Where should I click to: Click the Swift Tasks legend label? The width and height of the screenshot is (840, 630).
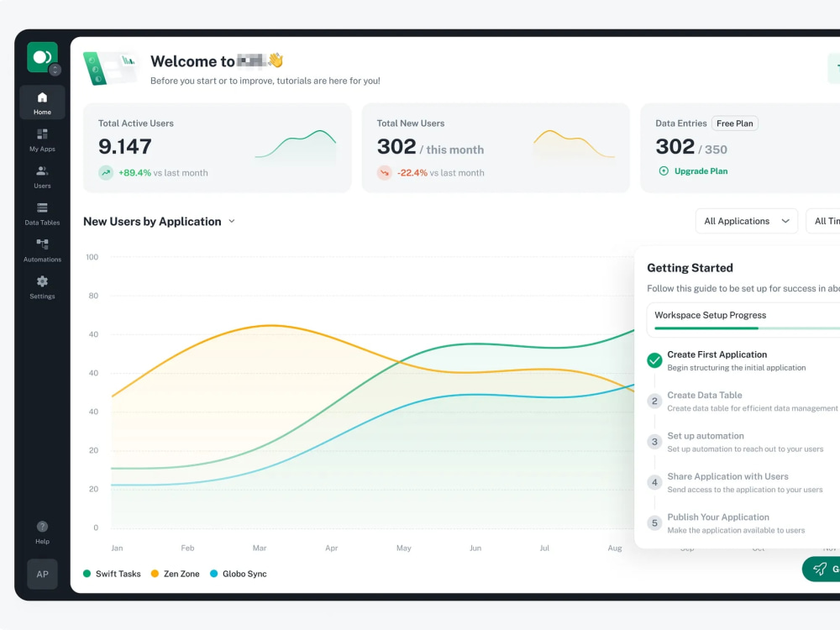coord(118,574)
